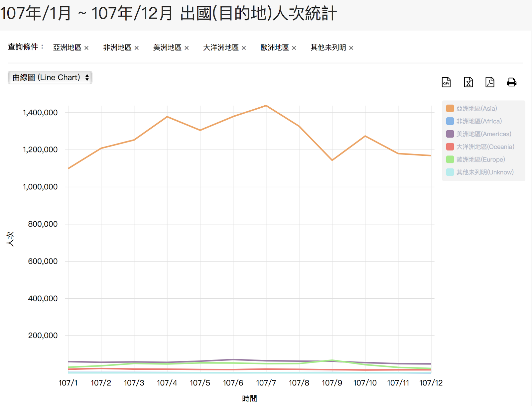Click the 其他未列明(Unknow) legend label
The height and width of the screenshot is (406, 532).
point(485,172)
